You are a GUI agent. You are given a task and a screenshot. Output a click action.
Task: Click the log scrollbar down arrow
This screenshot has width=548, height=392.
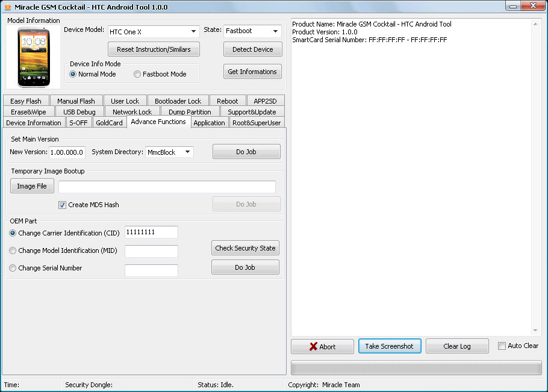click(x=535, y=331)
